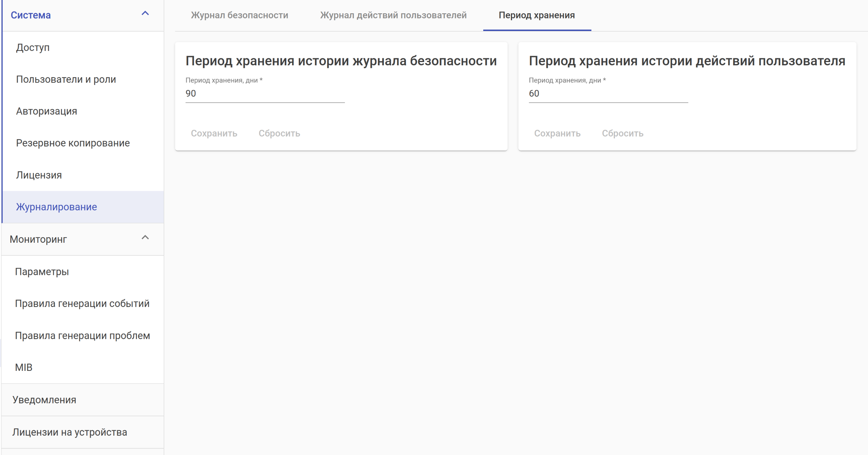This screenshot has width=868, height=455.
Task: Go to Правила генерации проблем
Action: coord(82,336)
